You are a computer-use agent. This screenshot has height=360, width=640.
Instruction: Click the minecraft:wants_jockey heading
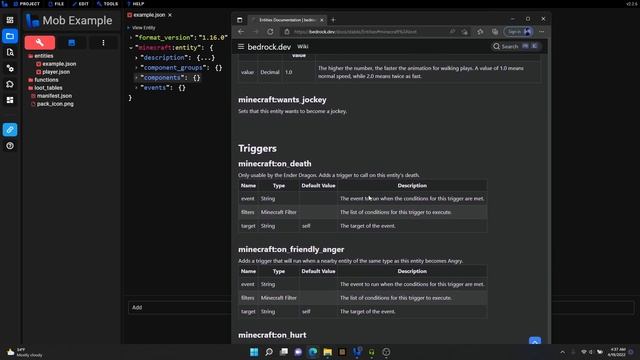tap(282, 100)
